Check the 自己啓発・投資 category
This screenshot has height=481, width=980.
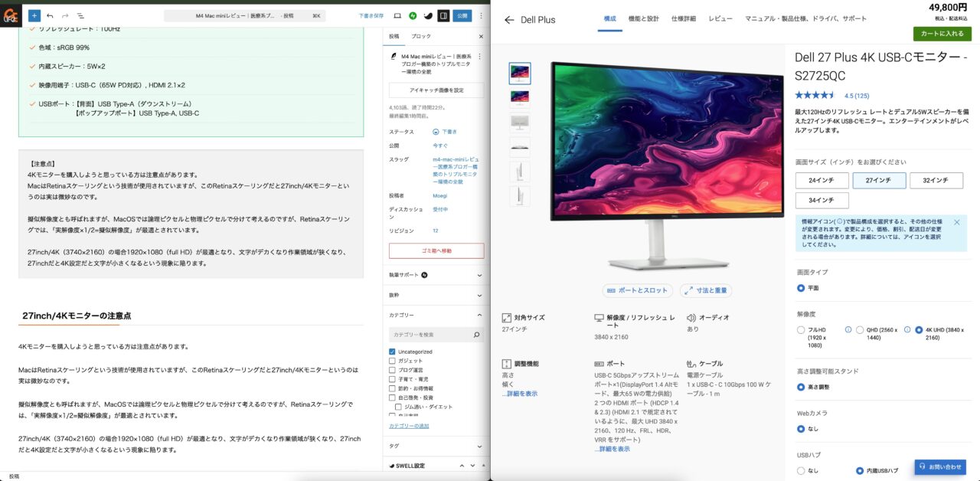(393, 398)
